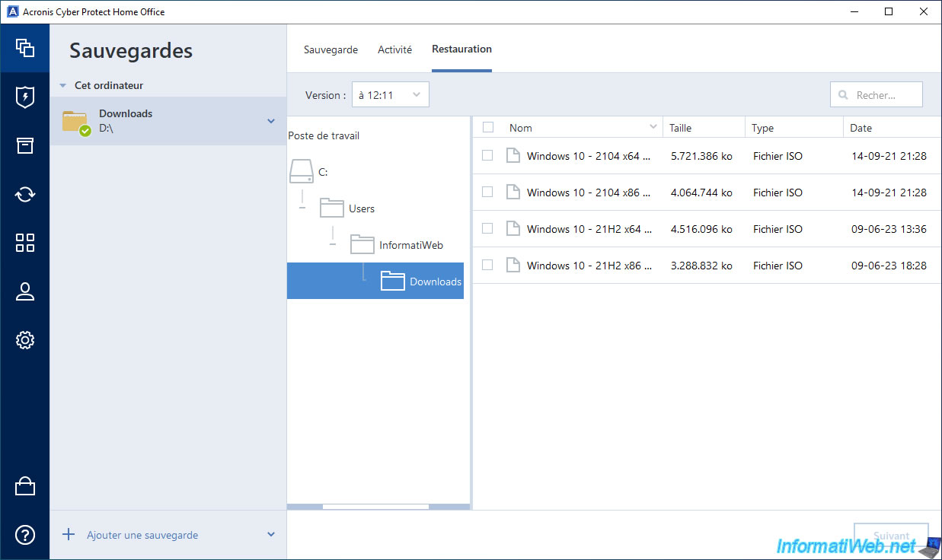The image size is (942, 560).
Task: Click the plus icon for adding backup
Action: (x=69, y=534)
